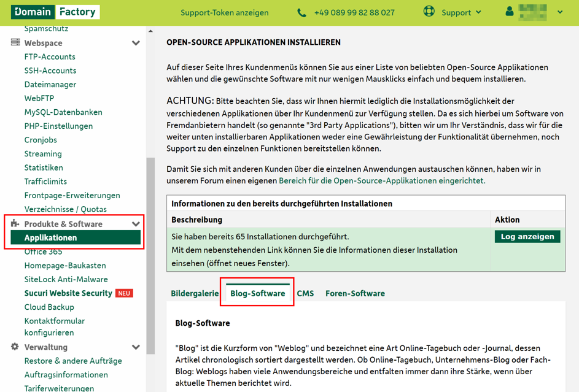Open Streaming settings
The height and width of the screenshot is (392, 579).
[x=43, y=154]
